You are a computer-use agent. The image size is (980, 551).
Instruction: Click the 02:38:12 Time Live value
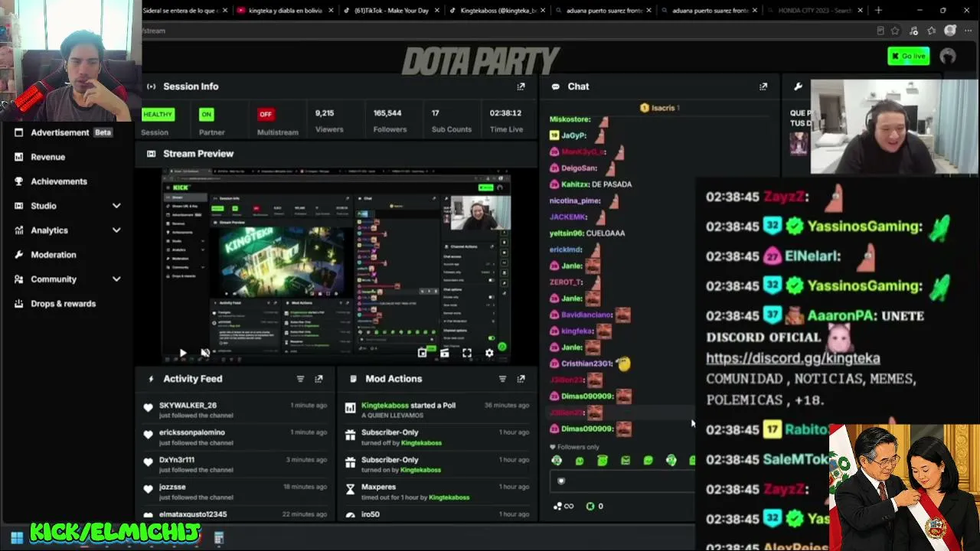(505, 113)
